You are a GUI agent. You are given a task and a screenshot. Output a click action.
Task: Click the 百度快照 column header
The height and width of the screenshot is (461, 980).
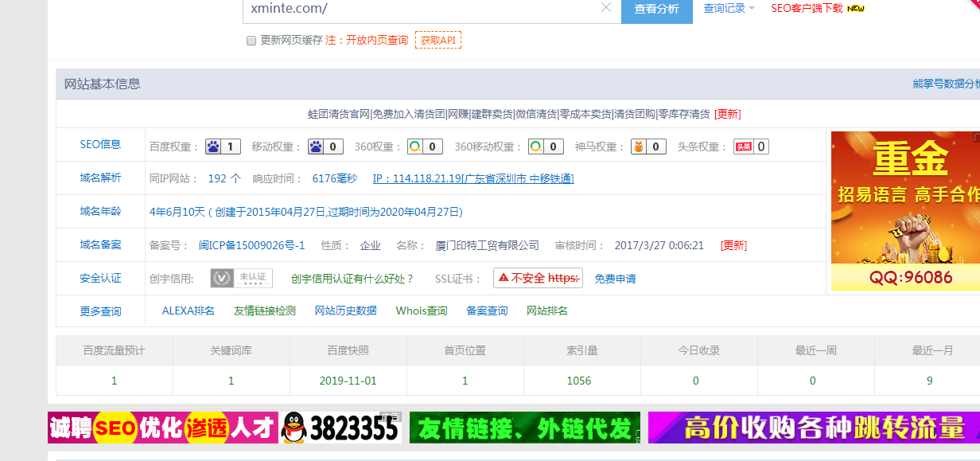click(x=348, y=350)
